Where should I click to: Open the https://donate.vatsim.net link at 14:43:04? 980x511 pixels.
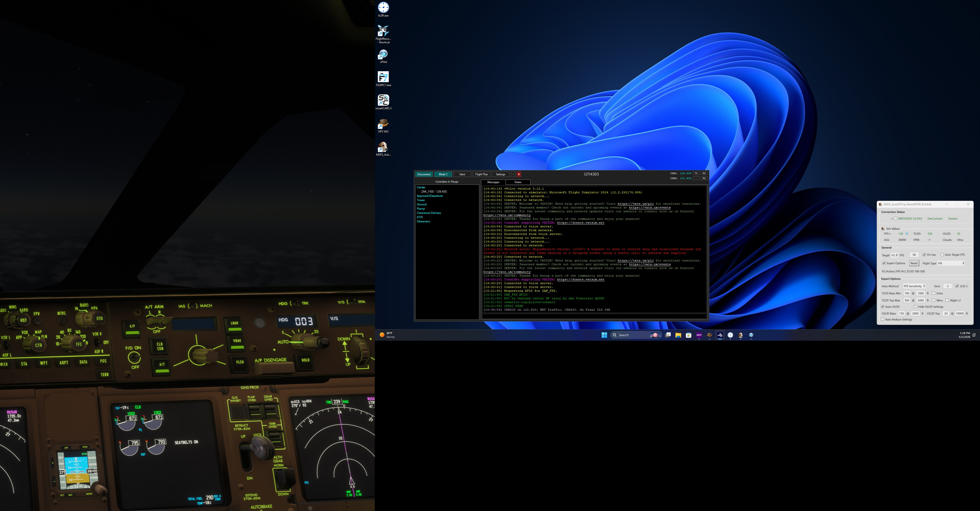[x=581, y=223]
